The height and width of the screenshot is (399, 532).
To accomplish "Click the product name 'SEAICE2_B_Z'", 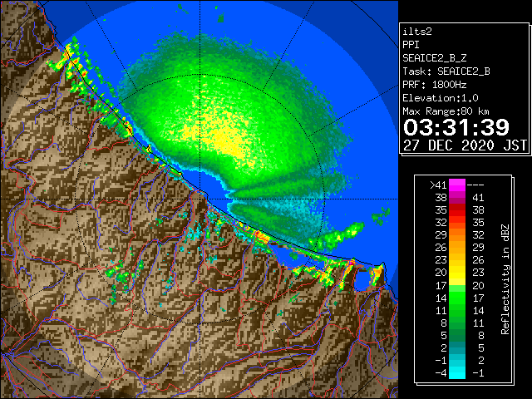I will click(435, 58).
